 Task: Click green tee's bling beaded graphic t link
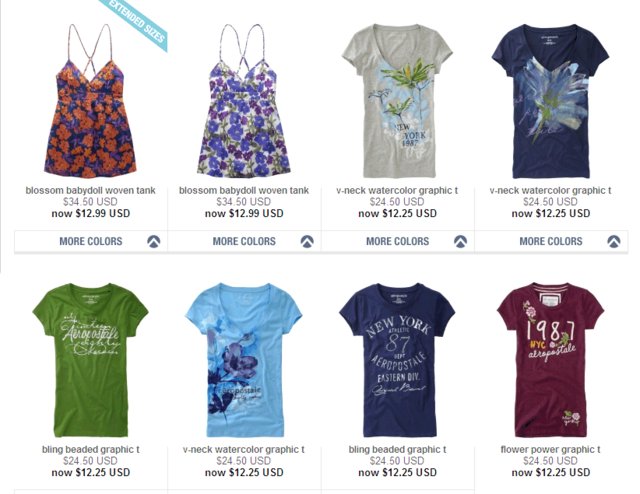point(91,449)
